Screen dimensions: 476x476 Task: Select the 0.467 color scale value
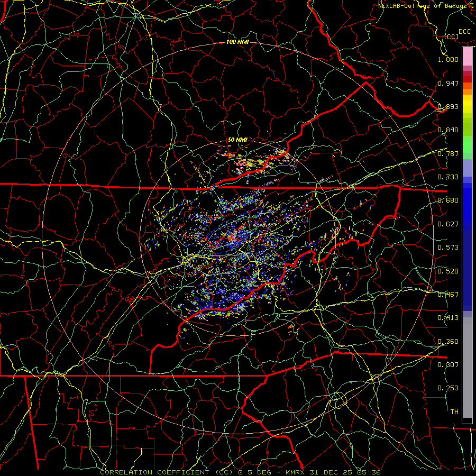[x=448, y=295]
